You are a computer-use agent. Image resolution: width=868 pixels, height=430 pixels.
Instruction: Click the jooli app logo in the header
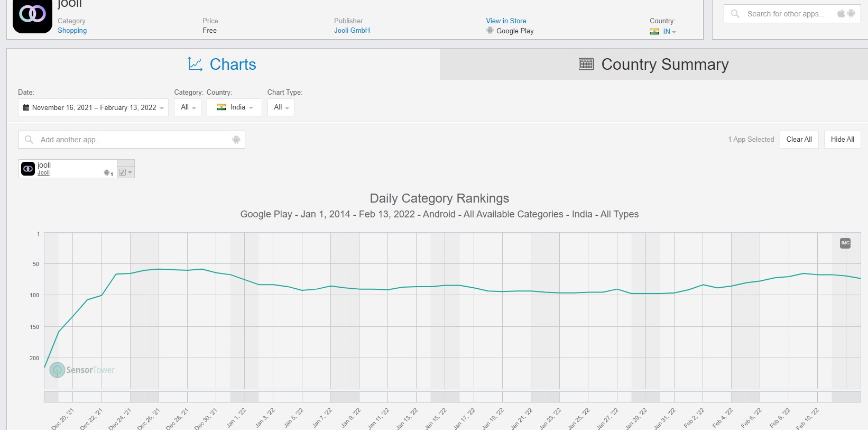[32, 15]
